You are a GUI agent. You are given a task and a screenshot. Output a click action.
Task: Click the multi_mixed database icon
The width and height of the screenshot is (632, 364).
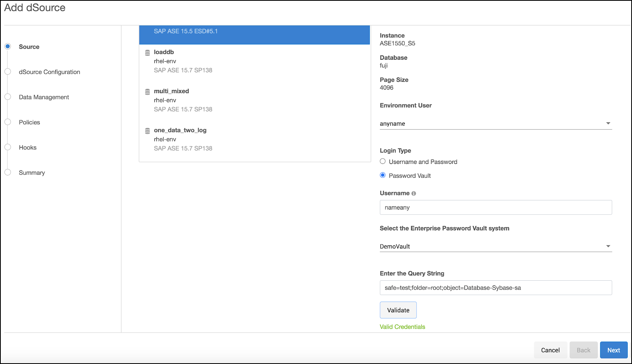point(147,92)
